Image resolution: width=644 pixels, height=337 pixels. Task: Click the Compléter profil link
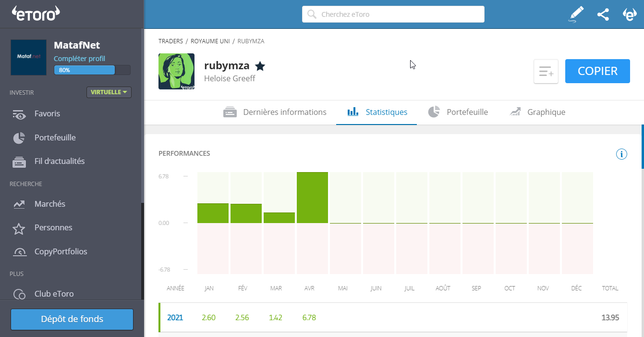point(79,59)
